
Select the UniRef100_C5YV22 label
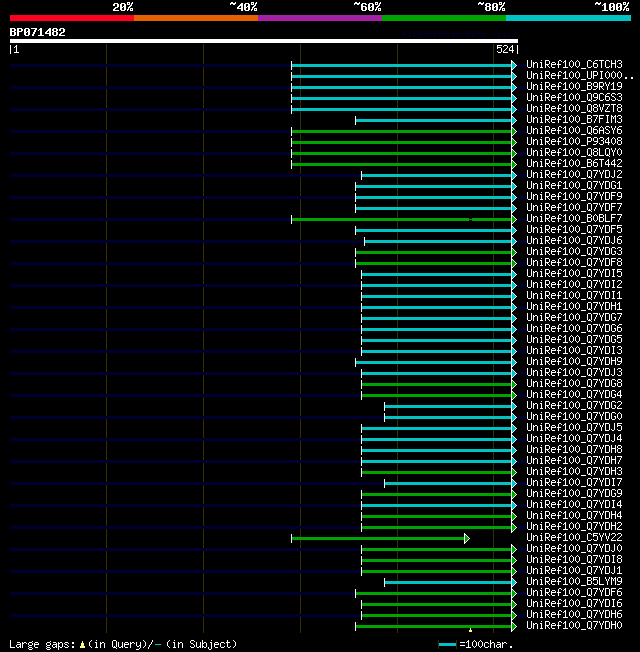point(574,537)
